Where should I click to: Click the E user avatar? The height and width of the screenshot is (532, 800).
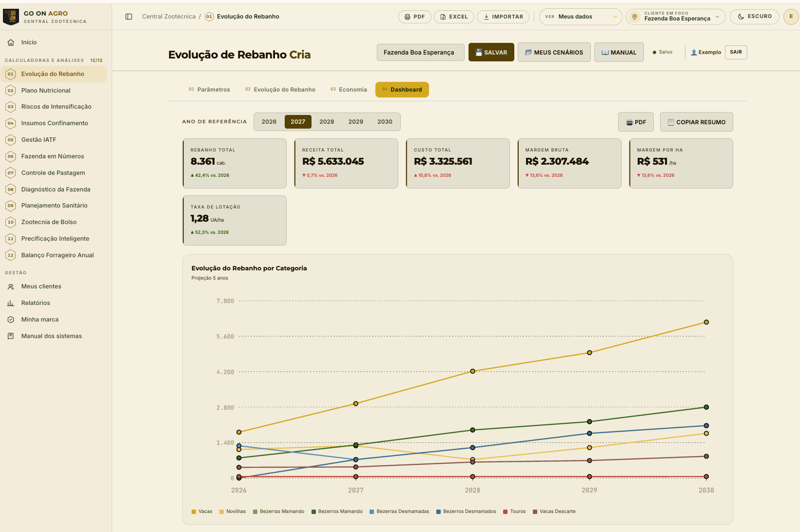click(x=791, y=17)
